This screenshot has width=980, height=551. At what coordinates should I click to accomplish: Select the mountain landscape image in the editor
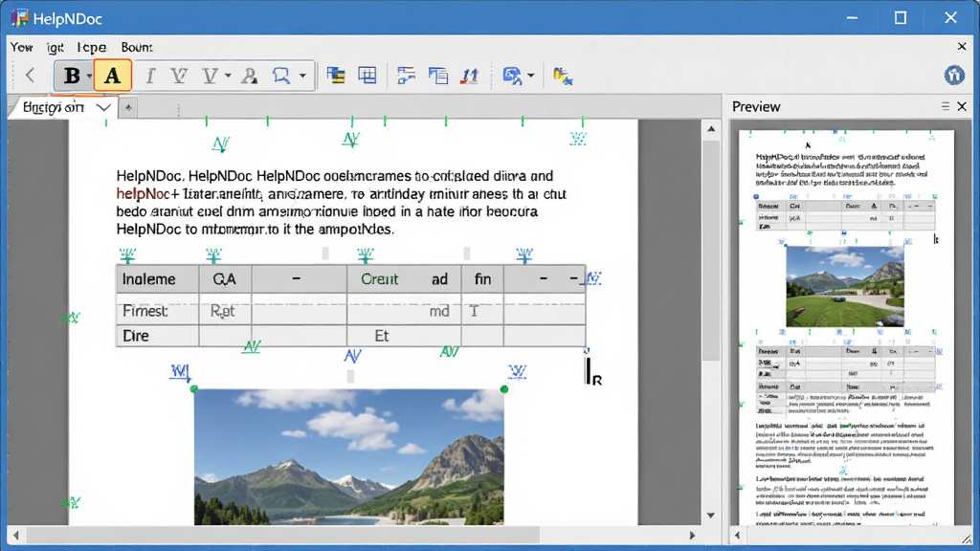(x=348, y=457)
